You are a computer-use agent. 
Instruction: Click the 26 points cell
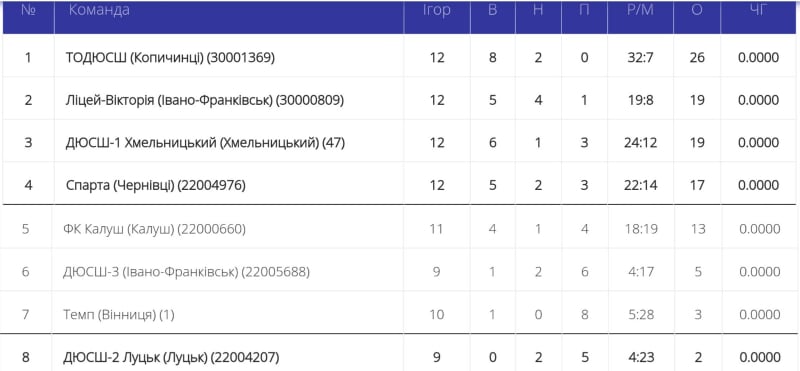[697, 58]
